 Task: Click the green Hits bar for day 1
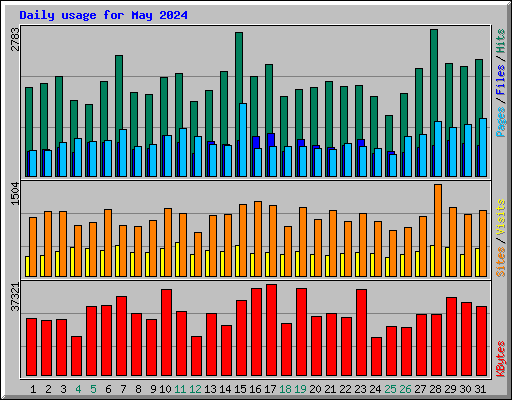coord(29,118)
